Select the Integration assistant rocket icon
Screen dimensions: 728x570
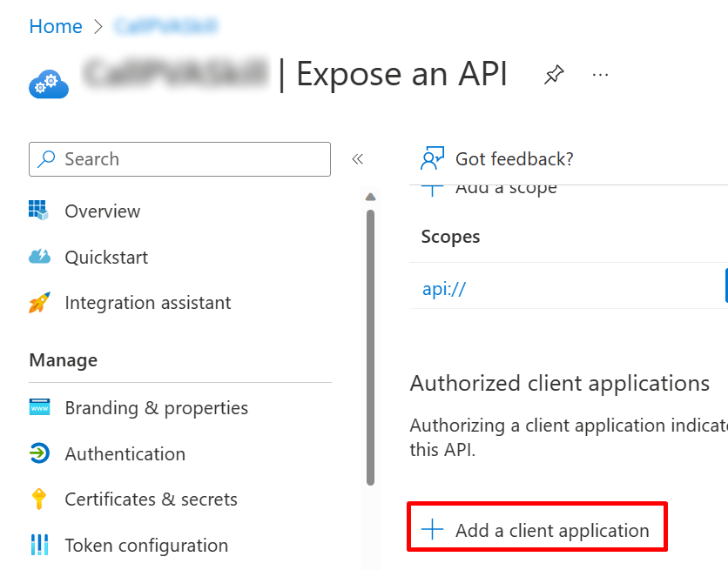41,302
